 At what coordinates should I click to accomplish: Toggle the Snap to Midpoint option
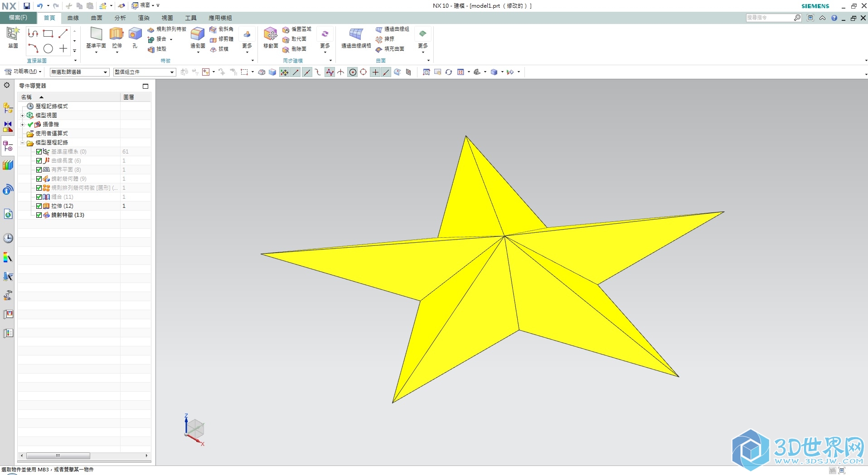(x=307, y=72)
